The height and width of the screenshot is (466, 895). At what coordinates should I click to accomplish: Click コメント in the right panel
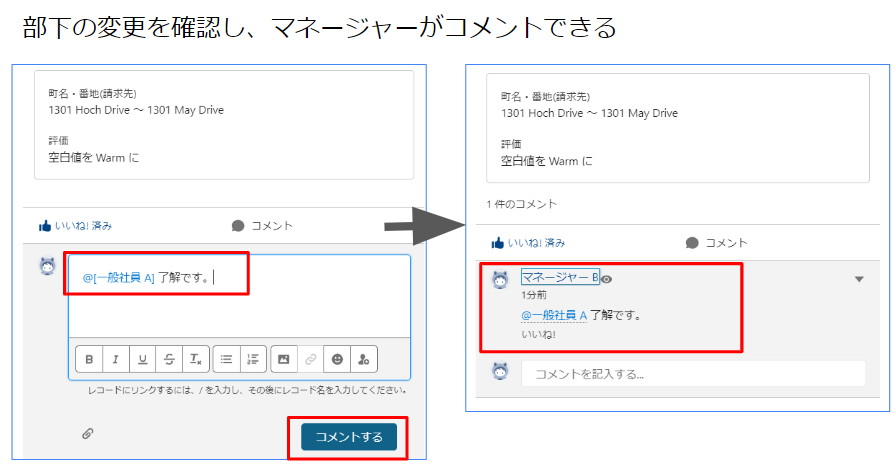(716, 243)
